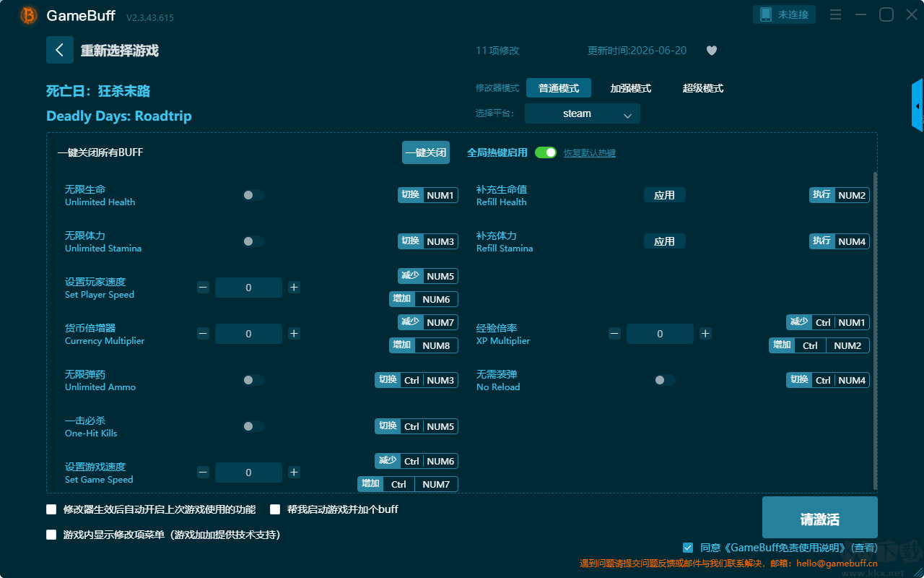Toggle Unlimited Health switch

point(253,195)
